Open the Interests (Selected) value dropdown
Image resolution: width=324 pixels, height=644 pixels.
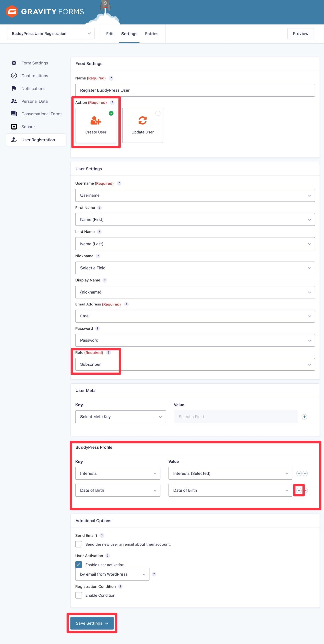(230, 474)
